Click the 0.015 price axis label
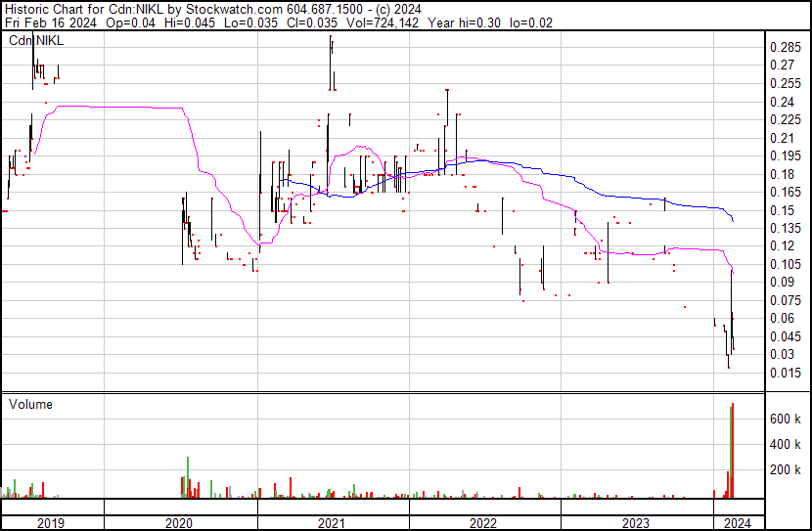The width and height of the screenshot is (812, 531). point(785,373)
